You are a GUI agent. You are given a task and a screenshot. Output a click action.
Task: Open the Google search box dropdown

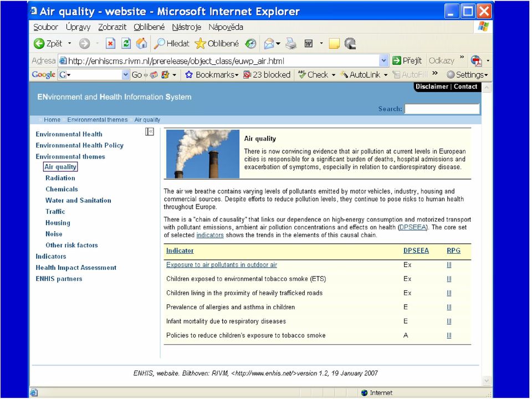pos(126,75)
